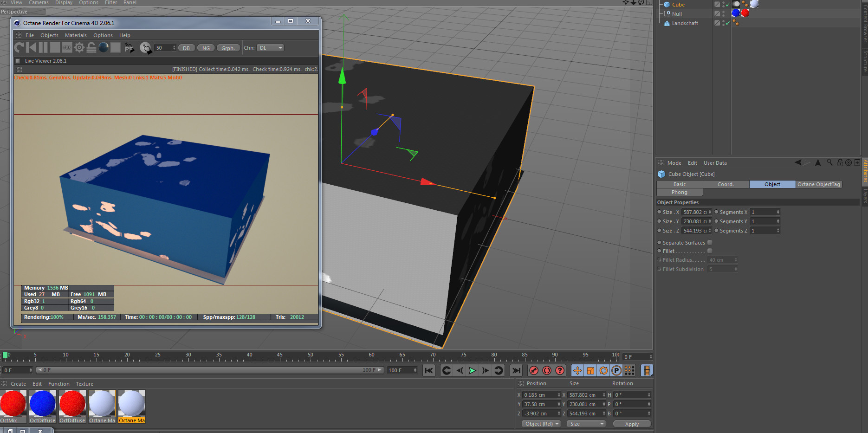The height and width of the screenshot is (433, 868).
Task: Open Octane Objects menu
Action: pyautogui.click(x=49, y=35)
